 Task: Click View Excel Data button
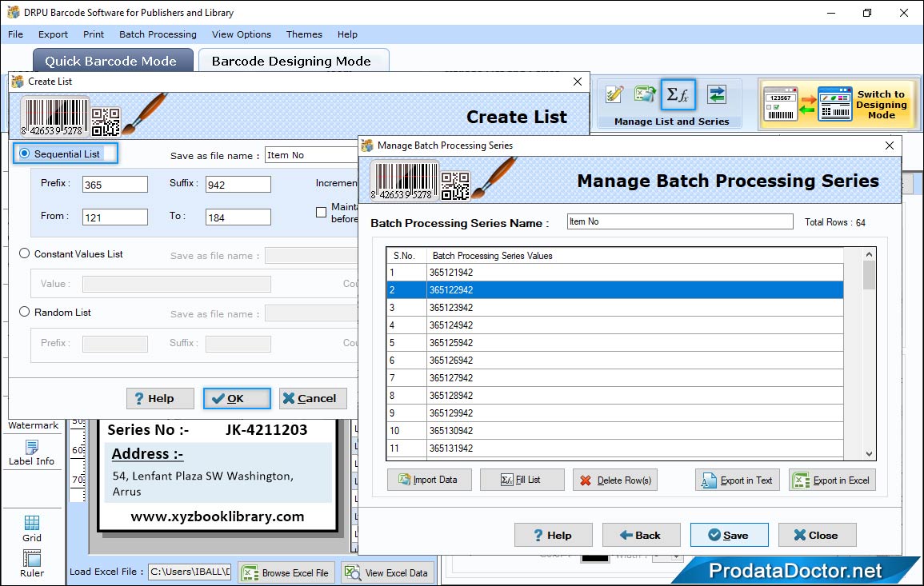click(388, 572)
